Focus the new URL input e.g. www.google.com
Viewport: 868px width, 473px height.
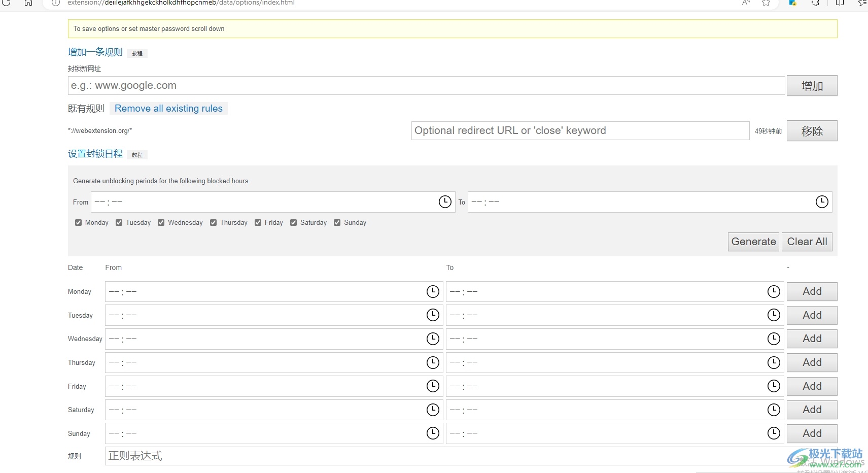click(x=426, y=85)
